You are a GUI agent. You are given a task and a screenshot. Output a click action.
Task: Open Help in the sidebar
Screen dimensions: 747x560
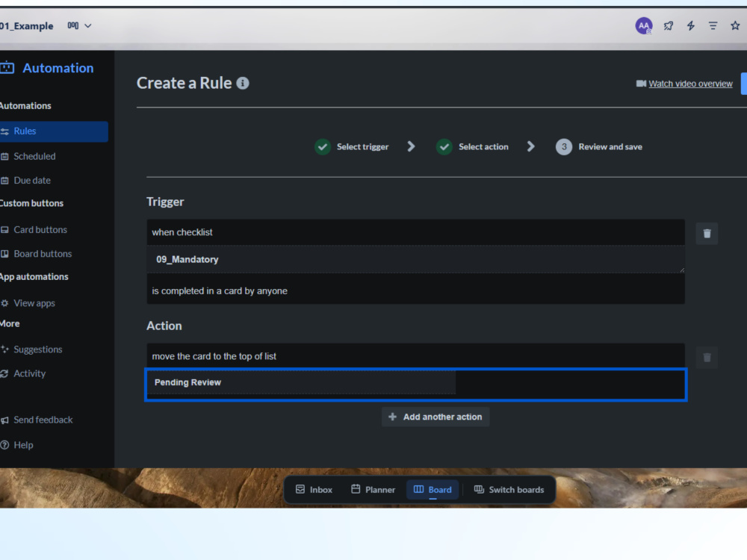[23, 445]
